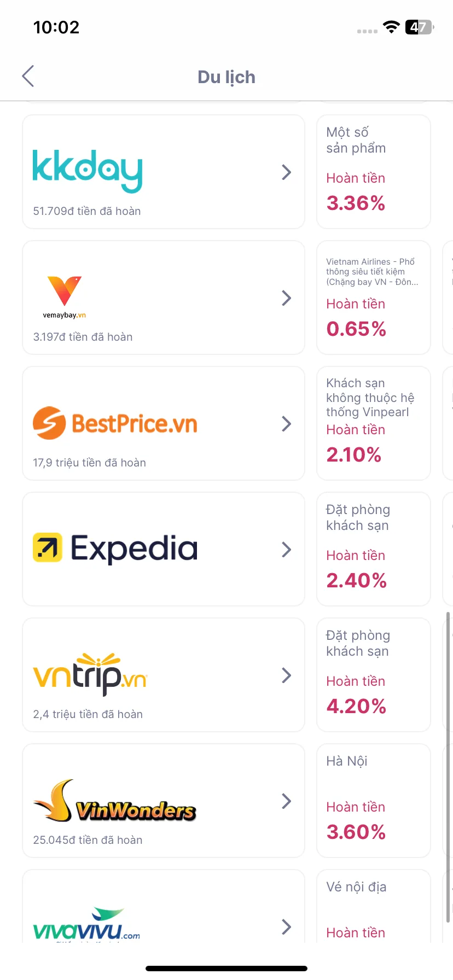Screen dimensions: 453x980
Task: Open the kkday 3.36% cashback offer
Action: pyautogui.click(x=374, y=172)
